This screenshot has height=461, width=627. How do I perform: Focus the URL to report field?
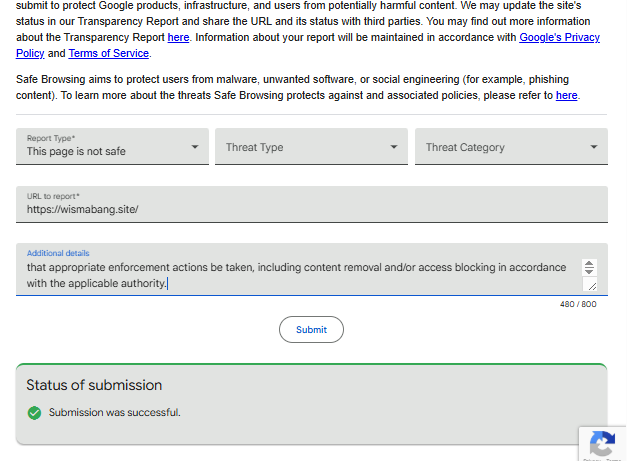pos(312,204)
